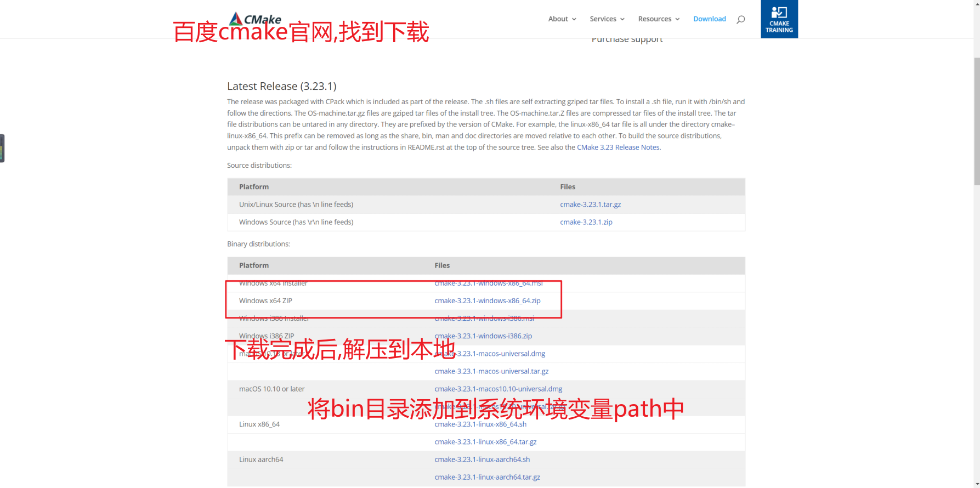Open the About menu
Screen dimensions: 980x488
point(558,19)
